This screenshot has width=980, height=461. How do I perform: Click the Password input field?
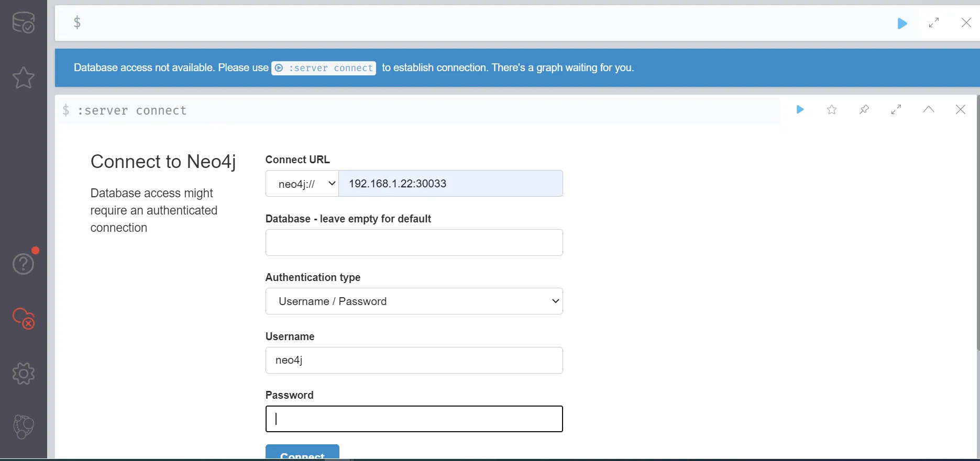pyautogui.click(x=414, y=419)
